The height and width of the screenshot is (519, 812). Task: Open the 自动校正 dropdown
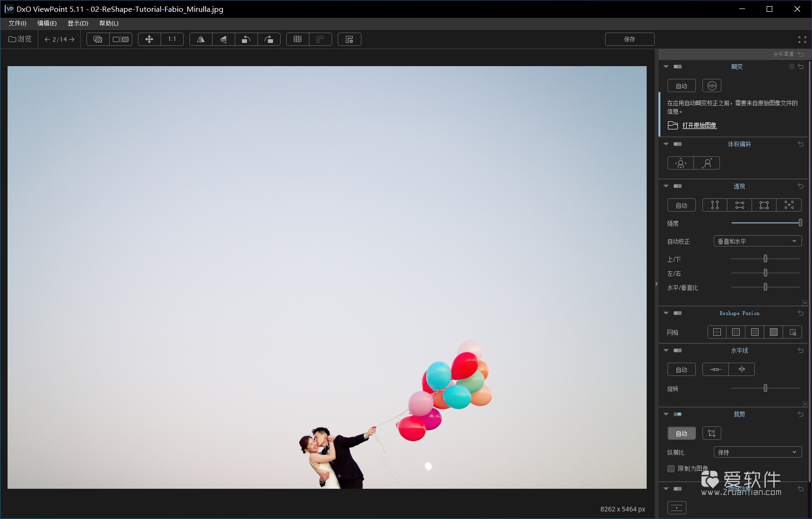tap(757, 241)
